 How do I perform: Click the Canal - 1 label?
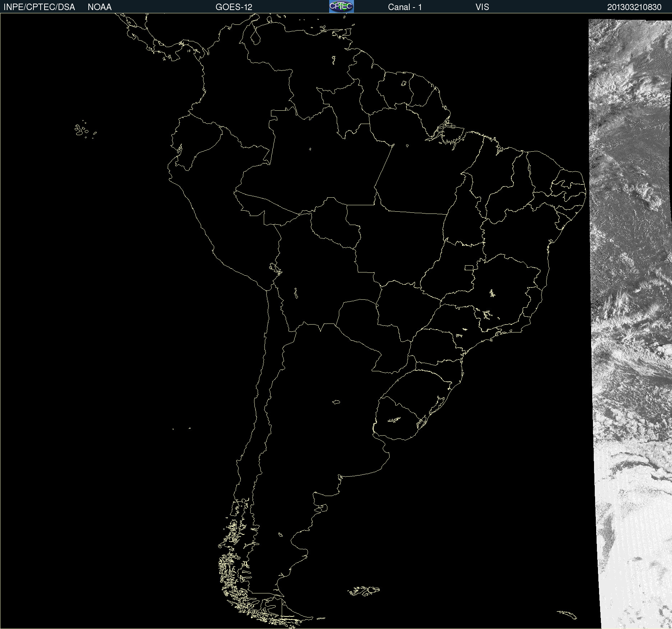[x=405, y=7]
